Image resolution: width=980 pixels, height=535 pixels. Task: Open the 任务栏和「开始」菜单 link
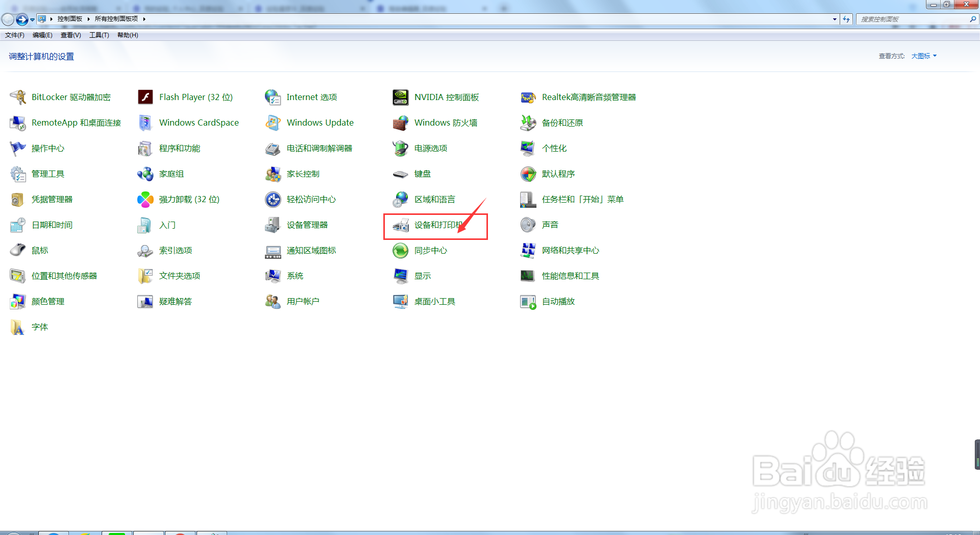pyautogui.click(x=583, y=199)
